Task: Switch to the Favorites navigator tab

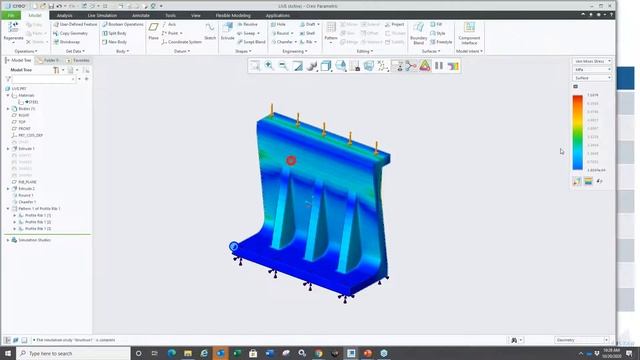Action: (x=78, y=60)
